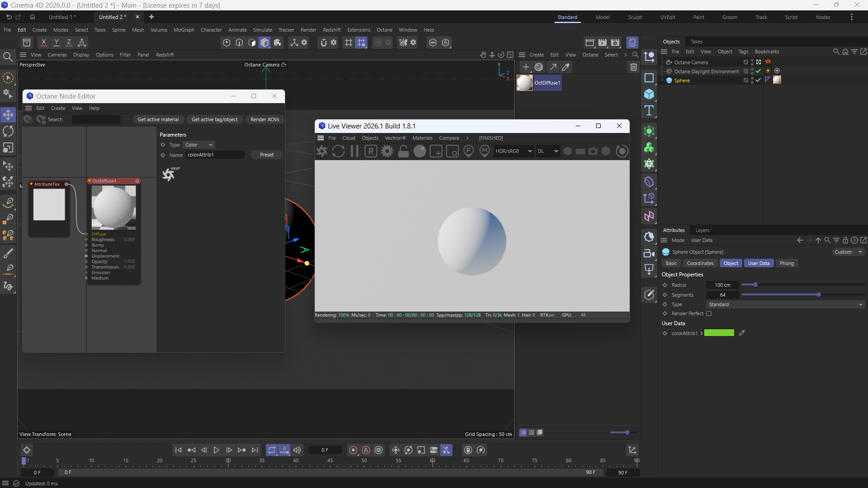868x488 pixels.
Task: Switch to the User Data attribute tab
Action: tap(758, 263)
